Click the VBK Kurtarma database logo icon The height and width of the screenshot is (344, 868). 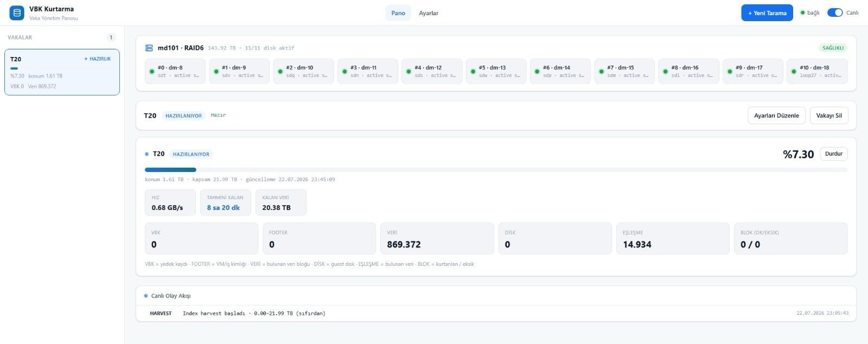coord(17,13)
